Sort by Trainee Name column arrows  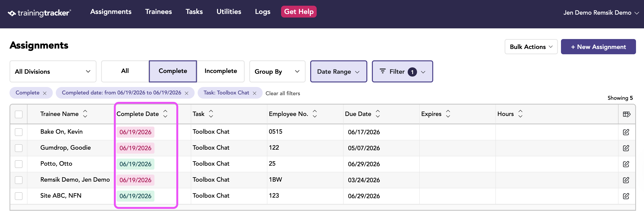pyautogui.click(x=85, y=114)
